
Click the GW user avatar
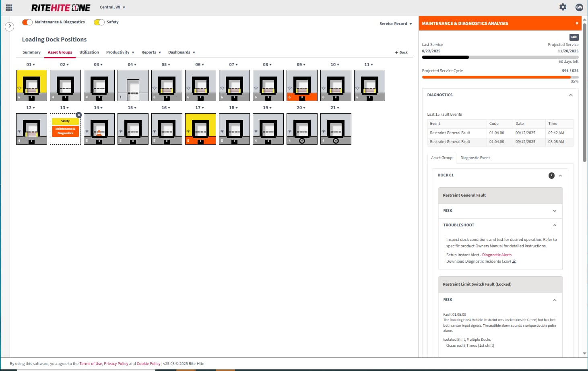579,7
